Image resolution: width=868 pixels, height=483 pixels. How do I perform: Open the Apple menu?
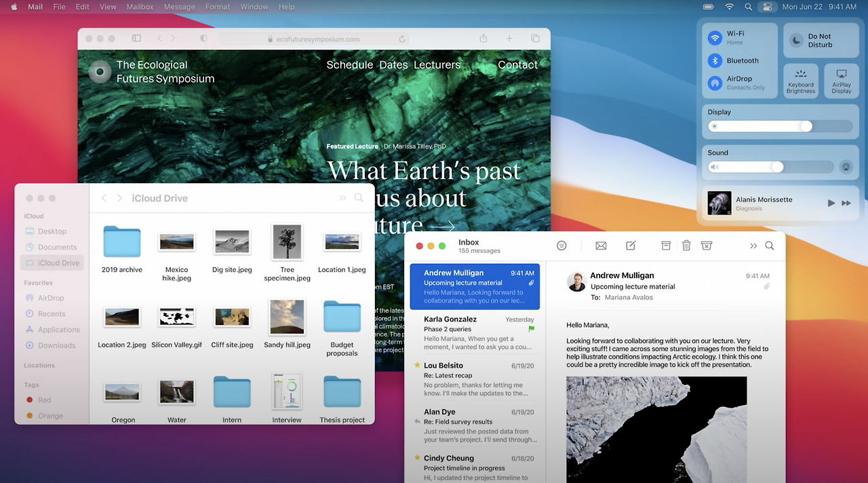point(14,7)
